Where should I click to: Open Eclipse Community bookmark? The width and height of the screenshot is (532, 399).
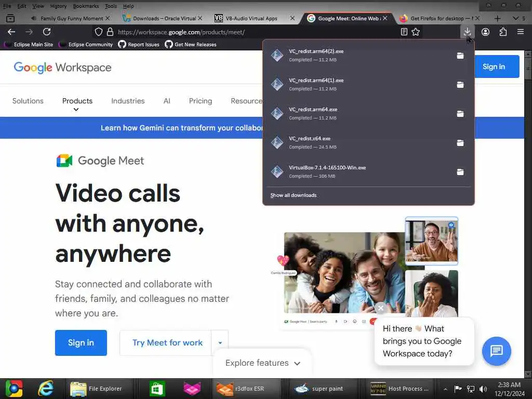click(x=86, y=45)
